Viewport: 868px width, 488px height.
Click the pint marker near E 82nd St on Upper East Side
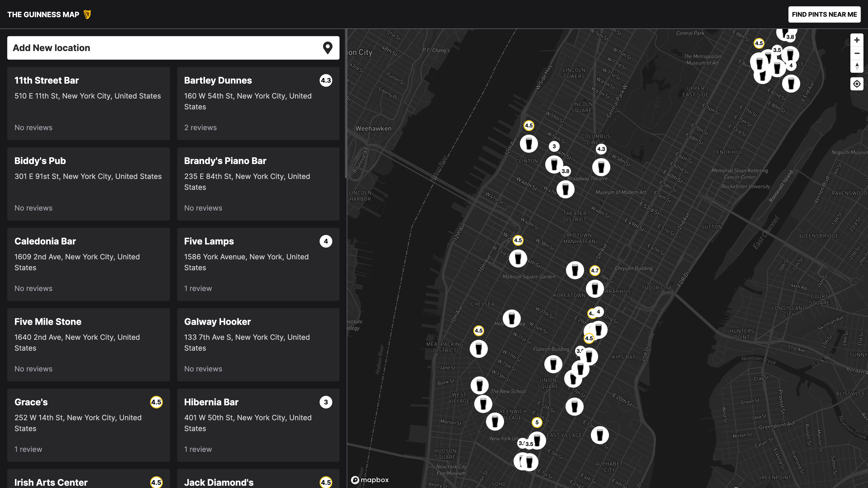[791, 83]
